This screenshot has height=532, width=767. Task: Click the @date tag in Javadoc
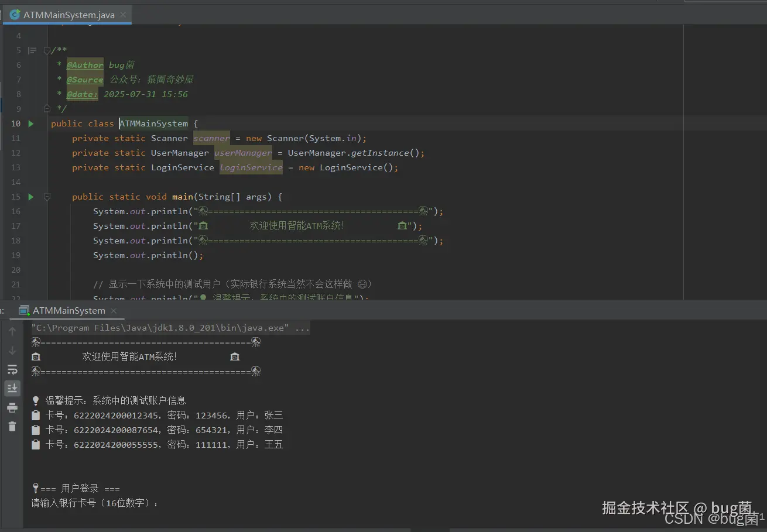[82, 94]
